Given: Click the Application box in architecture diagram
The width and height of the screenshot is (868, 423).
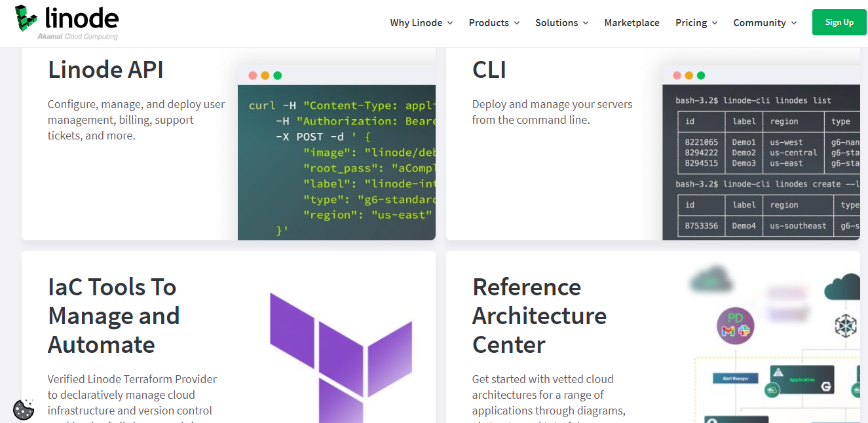Looking at the screenshot, I should 802,380.
